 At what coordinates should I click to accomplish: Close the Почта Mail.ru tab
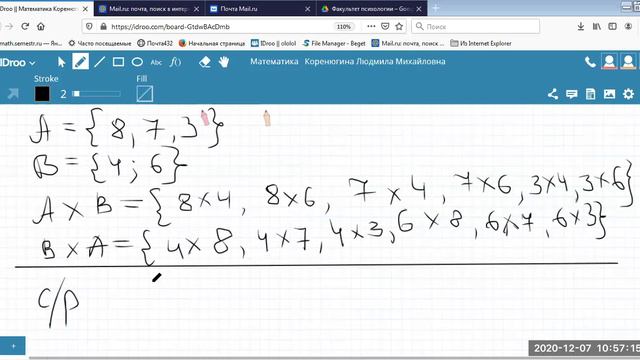tap(307, 9)
